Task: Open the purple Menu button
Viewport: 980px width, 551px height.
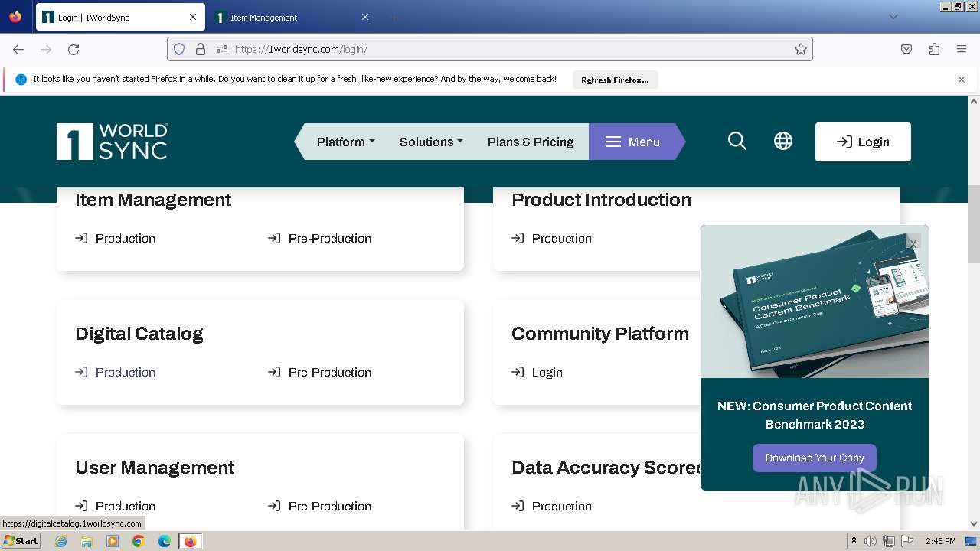Action: [x=632, y=142]
